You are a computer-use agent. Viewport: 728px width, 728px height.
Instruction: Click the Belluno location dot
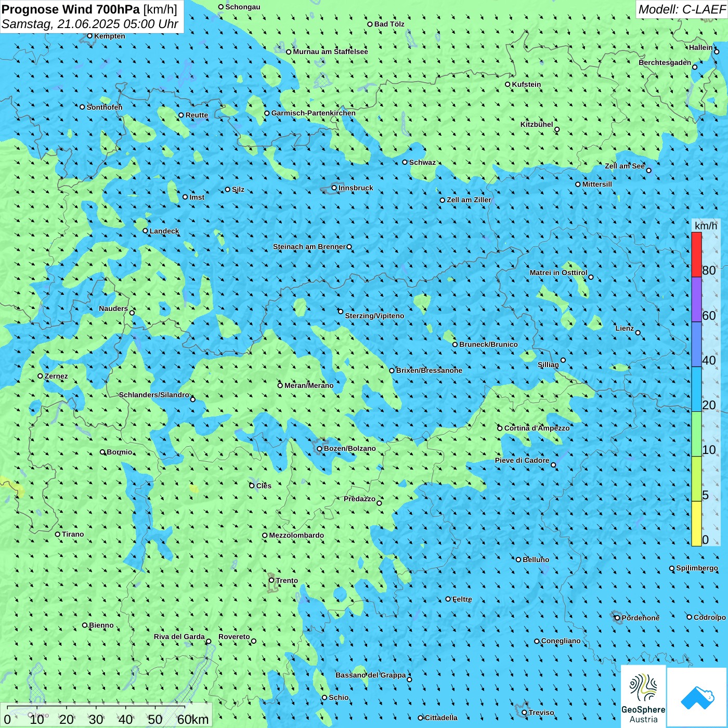pyautogui.click(x=518, y=560)
